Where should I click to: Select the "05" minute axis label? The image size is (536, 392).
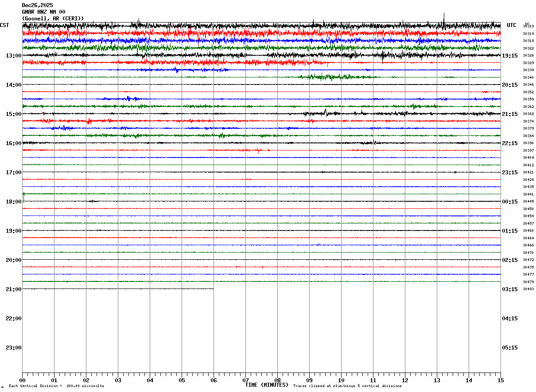tap(182, 380)
